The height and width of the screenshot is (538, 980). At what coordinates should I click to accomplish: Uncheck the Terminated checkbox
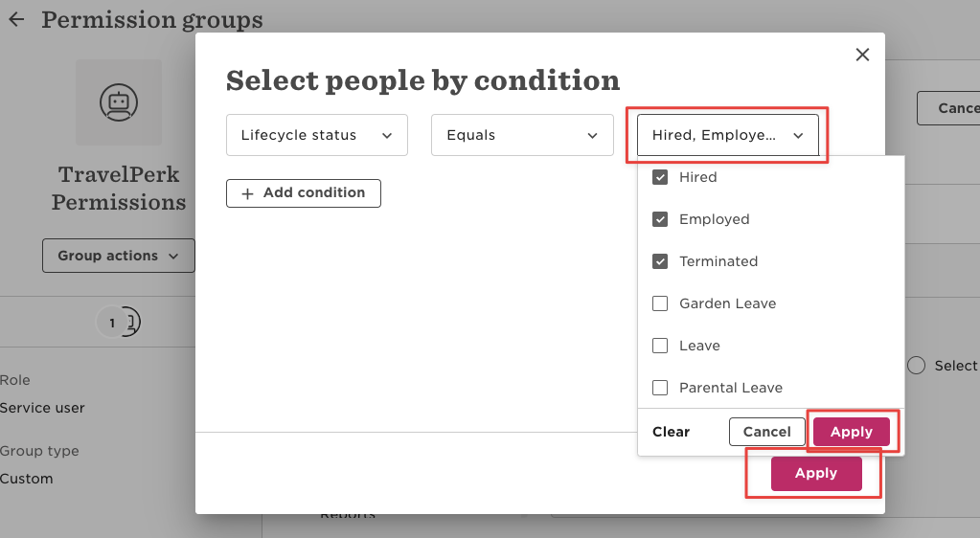coord(660,261)
